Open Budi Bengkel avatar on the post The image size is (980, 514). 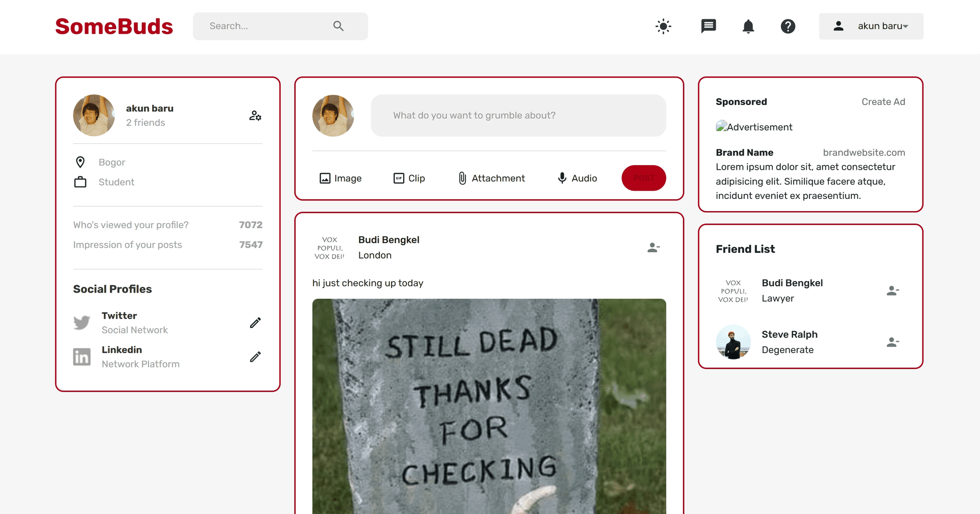click(x=330, y=248)
